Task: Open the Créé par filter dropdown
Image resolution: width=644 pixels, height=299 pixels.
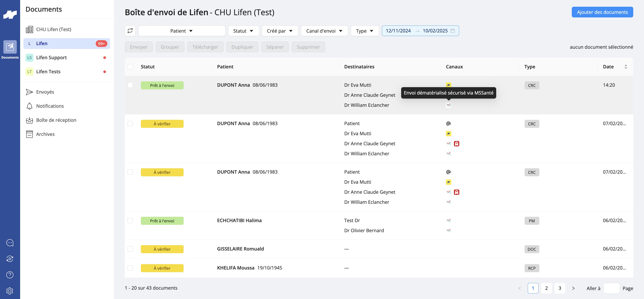Action: (280, 31)
